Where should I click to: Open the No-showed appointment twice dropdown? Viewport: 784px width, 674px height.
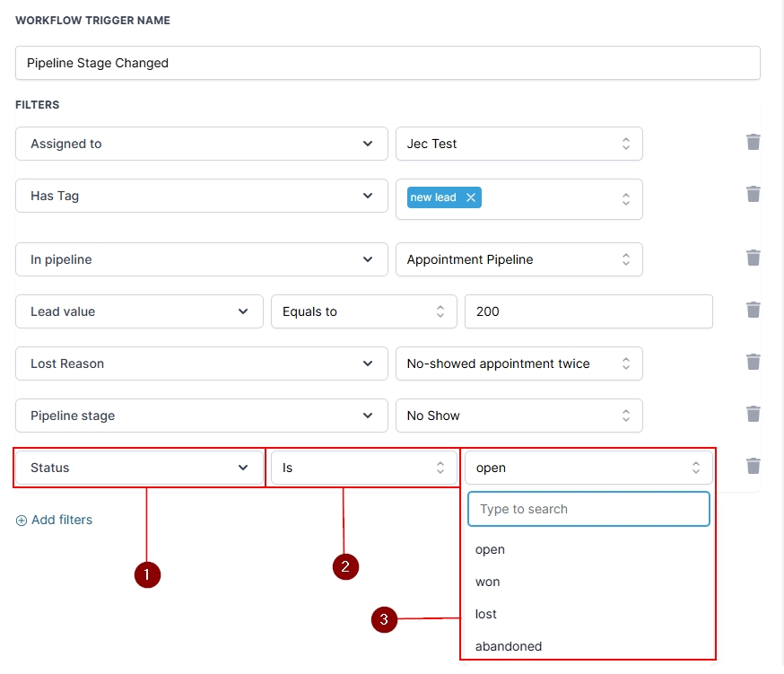(x=518, y=363)
